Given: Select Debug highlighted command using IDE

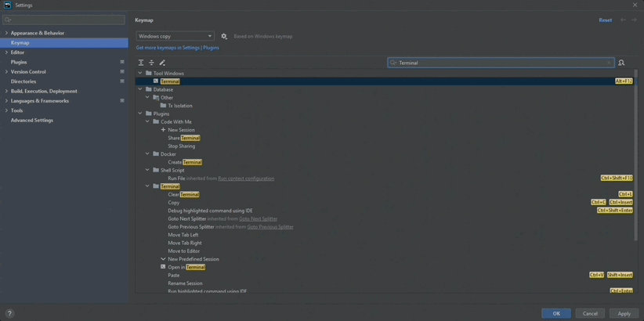Looking at the screenshot, I should click(x=210, y=211).
